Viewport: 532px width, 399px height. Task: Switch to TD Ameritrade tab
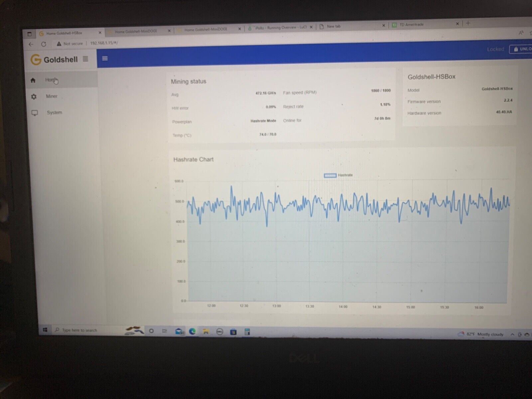click(412, 25)
